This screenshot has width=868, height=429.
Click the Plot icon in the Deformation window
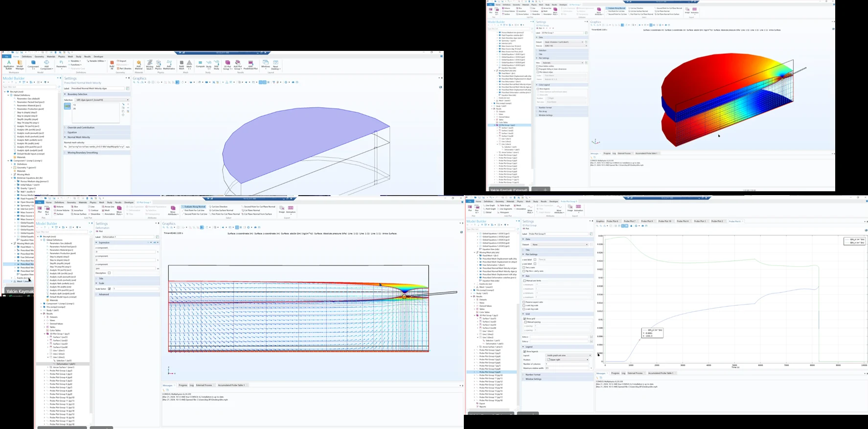(40, 209)
